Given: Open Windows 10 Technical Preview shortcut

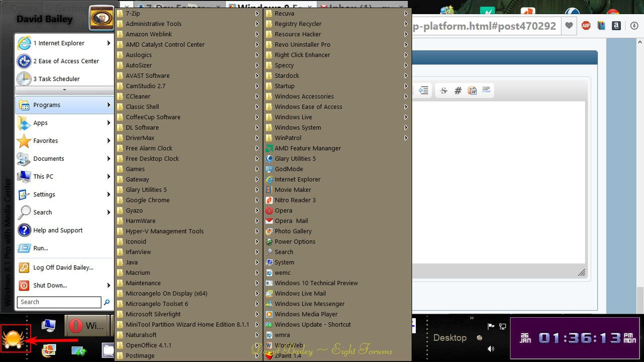Looking at the screenshot, I should 337,283.
